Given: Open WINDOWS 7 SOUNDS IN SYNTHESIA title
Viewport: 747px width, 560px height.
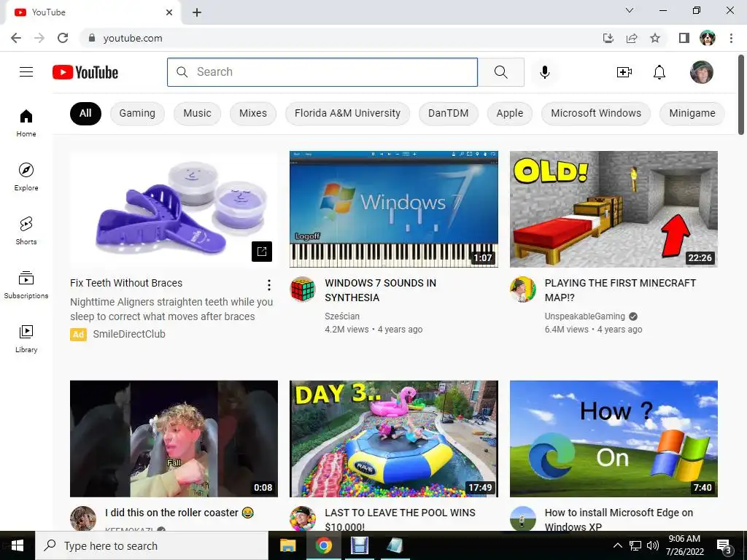Looking at the screenshot, I should (380, 290).
